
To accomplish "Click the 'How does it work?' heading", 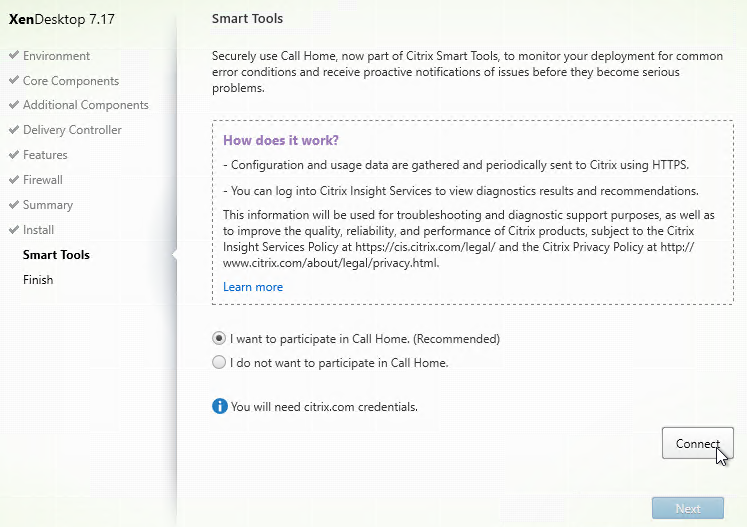I will [x=281, y=141].
